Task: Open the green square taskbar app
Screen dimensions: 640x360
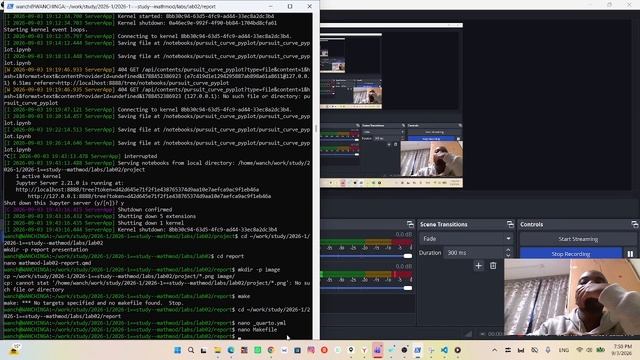Action: click(x=258, y=350)
